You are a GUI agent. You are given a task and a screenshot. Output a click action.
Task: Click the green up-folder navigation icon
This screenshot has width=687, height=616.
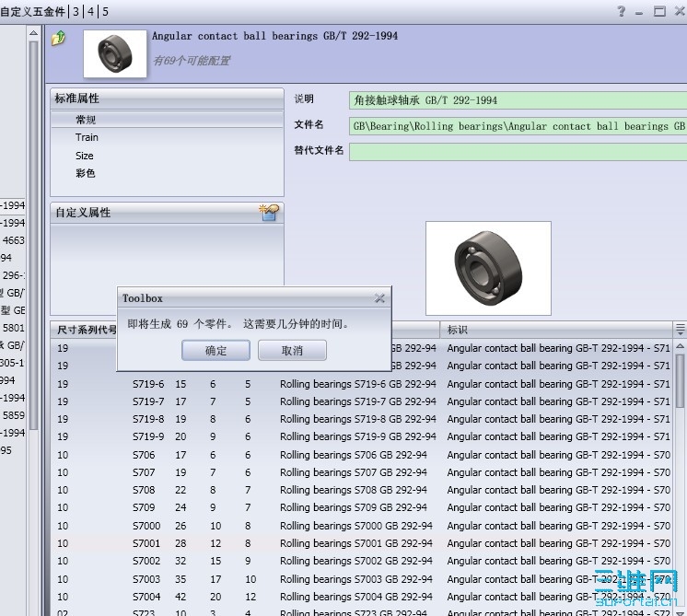[58, 38]
